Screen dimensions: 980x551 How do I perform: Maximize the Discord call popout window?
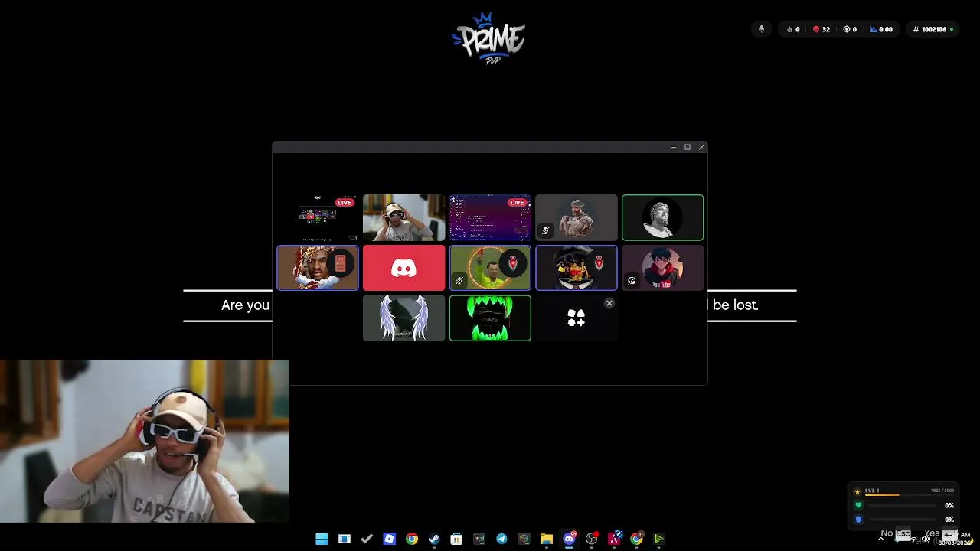(688, 147)
